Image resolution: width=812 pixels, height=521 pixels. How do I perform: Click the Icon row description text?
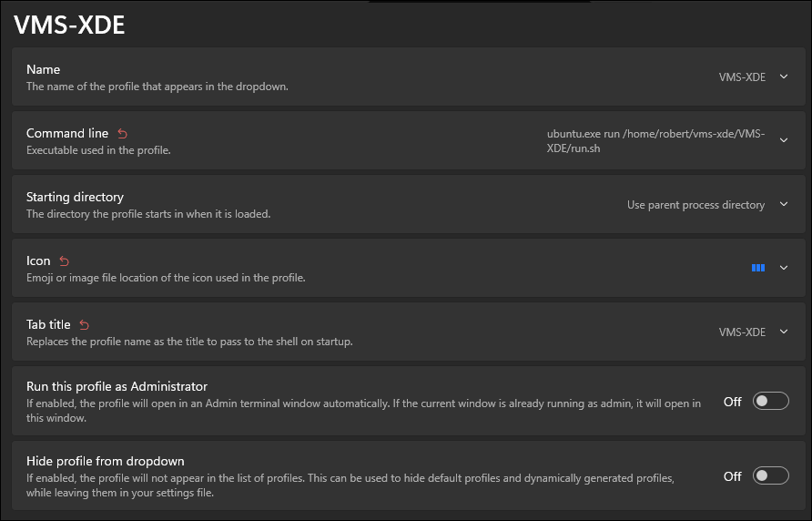point(166,278)
